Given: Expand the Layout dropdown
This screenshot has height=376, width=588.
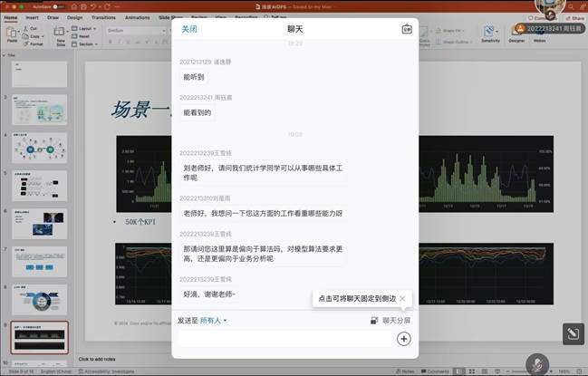Looking at the screenshot, I should point(87,28).
